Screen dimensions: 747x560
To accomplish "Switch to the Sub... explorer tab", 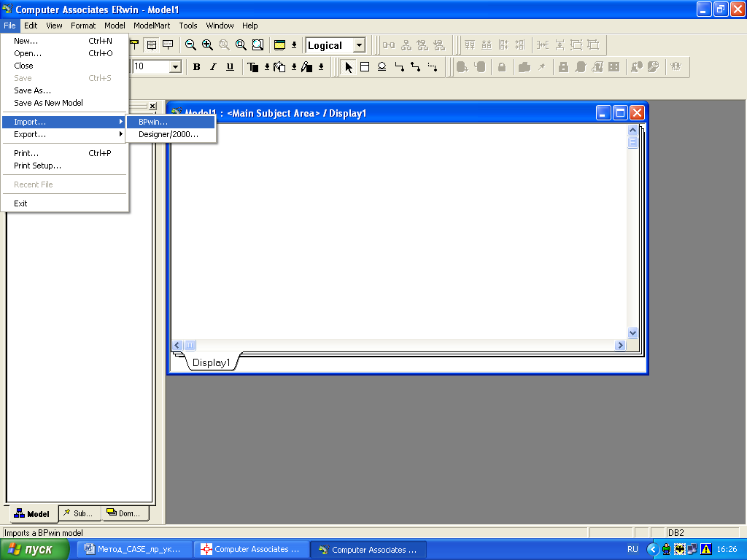I will [x=80, y=513].
